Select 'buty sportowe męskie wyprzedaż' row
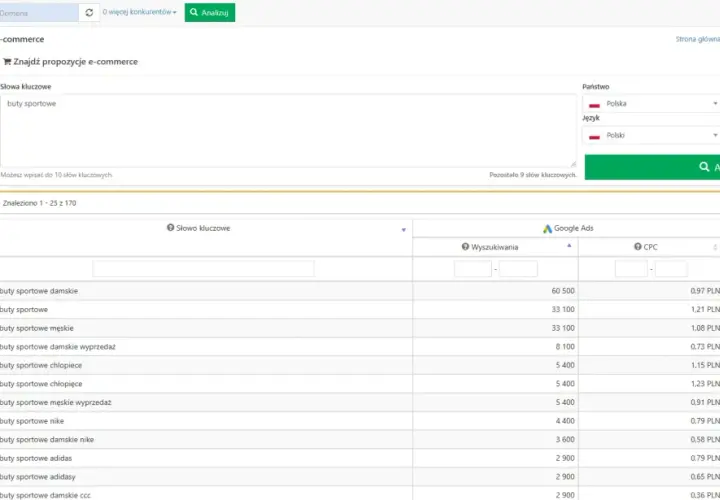 [x=360, y=403]
